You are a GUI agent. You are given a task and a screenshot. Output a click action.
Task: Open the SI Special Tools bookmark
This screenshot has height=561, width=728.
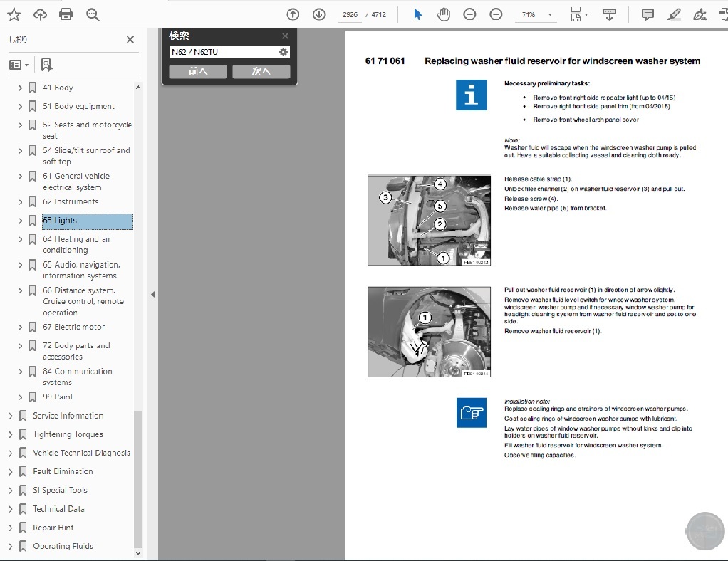[60, 490]
